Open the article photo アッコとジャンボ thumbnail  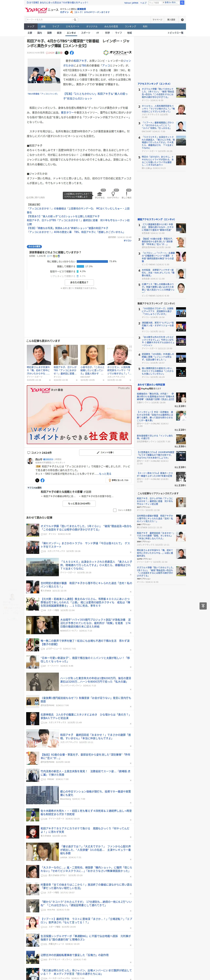44,75
